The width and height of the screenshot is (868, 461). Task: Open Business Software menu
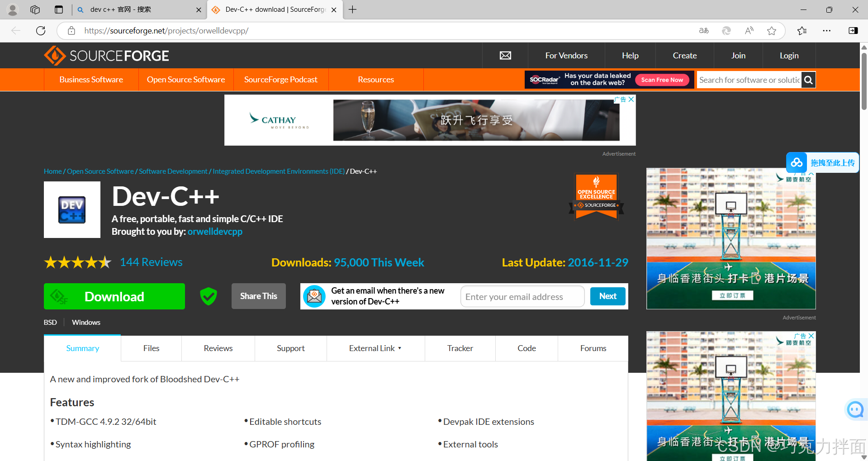(91, 80)
